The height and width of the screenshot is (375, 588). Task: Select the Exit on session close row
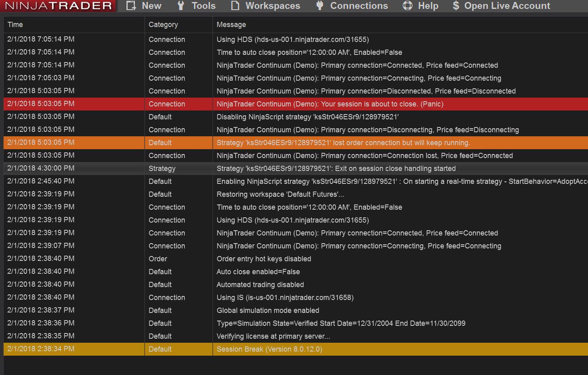[x=336, y=169]
